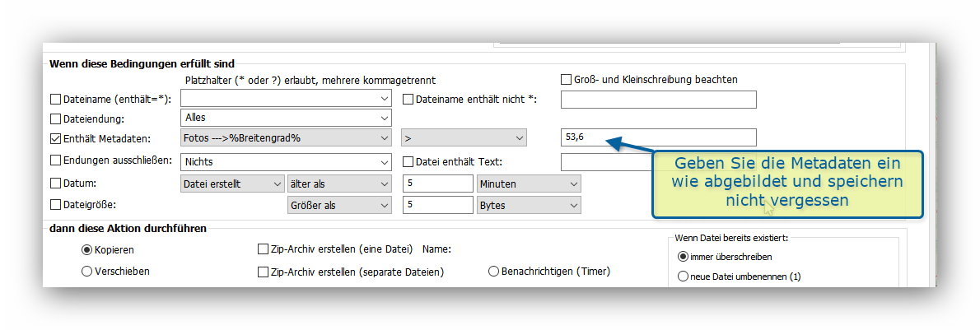Enable Endungen ausschließen checkbox

[x=56, y=160]
